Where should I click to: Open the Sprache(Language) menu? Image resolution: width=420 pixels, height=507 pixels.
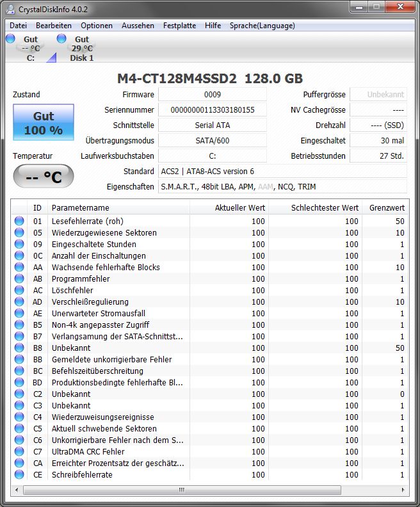tap(262, 26)
